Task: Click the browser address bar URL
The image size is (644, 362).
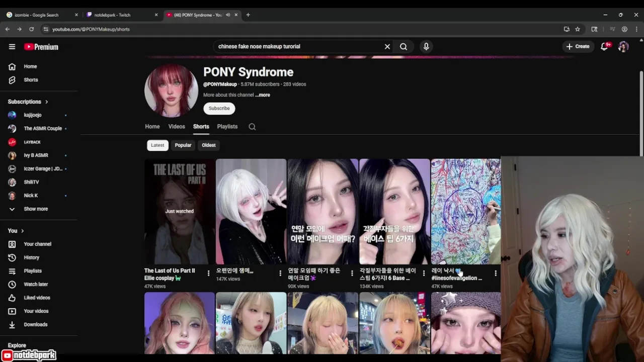Action: [91, 29]
